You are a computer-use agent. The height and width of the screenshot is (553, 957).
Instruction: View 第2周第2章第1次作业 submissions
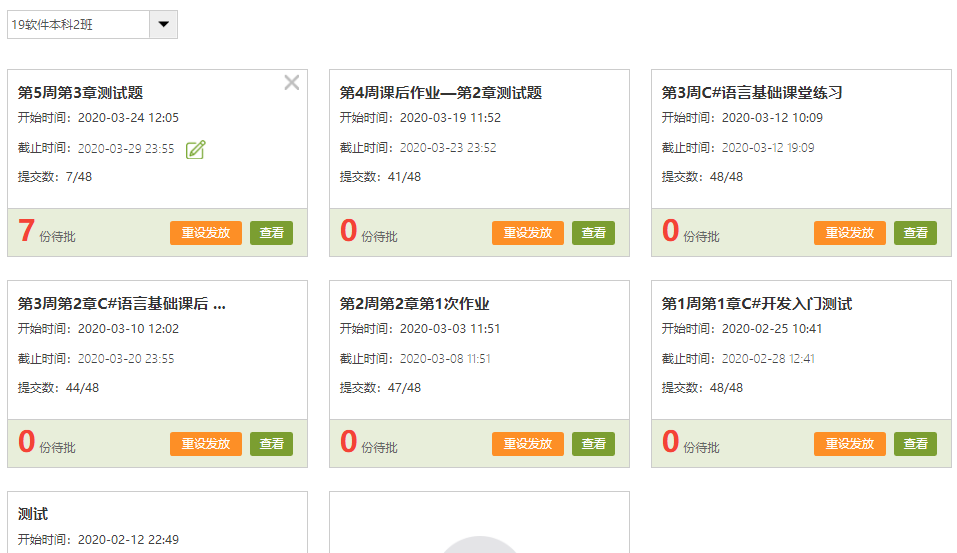[x=593, y=444]
